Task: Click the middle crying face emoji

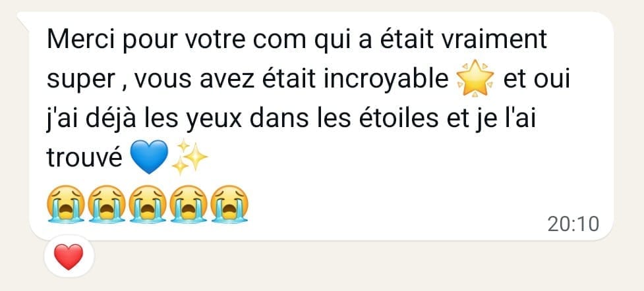Action: coord(148,204)
